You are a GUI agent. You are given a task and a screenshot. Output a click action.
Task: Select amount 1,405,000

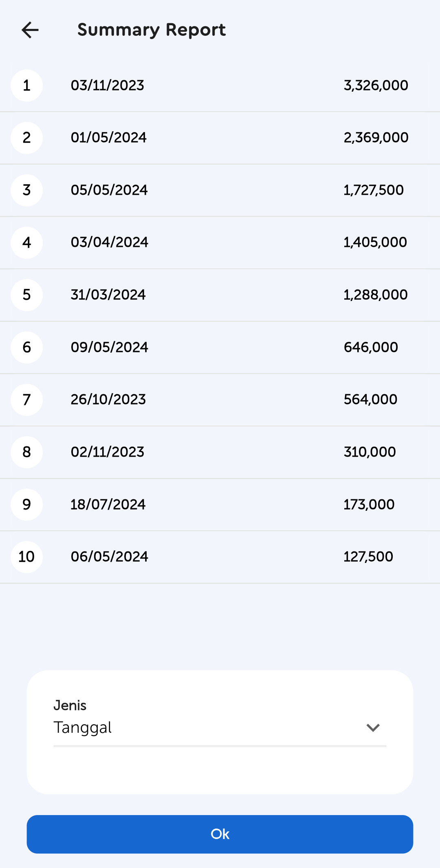(x=375, y=242)
